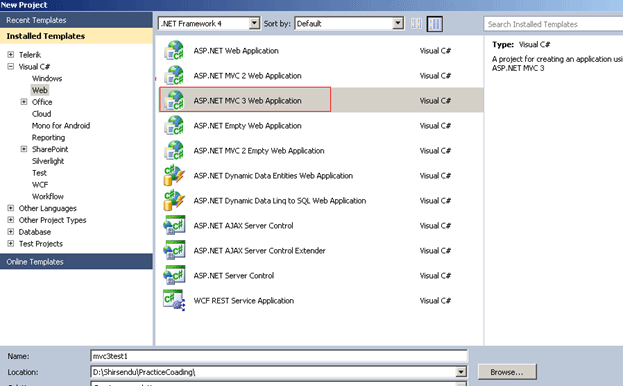Open the Sort by Default dropdown
This screenshot has width=623, height=386.
(x=398, y=24)
